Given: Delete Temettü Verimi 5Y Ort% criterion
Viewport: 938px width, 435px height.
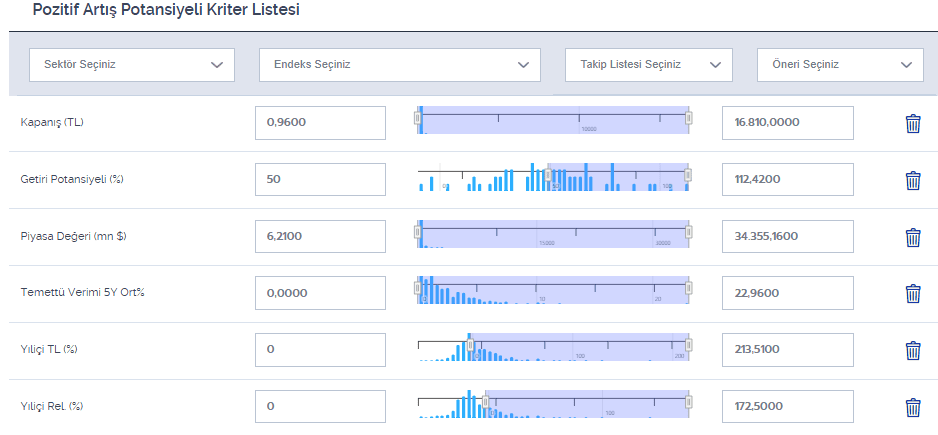Looking at the screenshot, I should point(912,294).
